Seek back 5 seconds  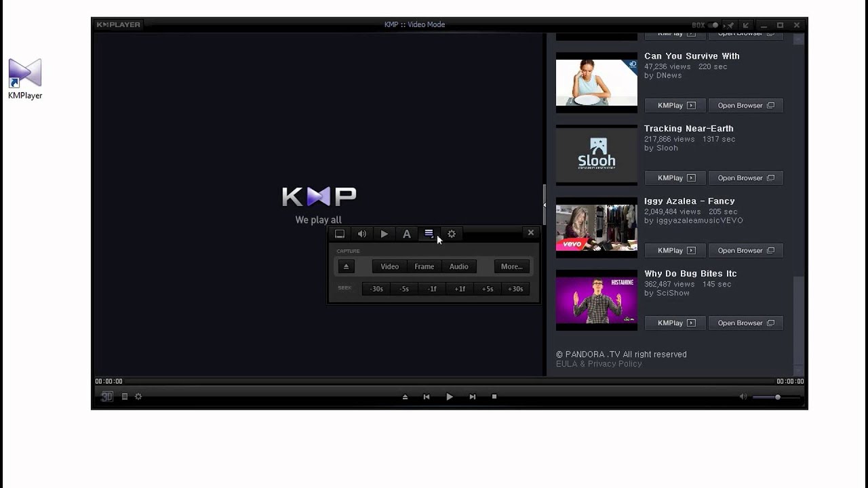point(404,289)
